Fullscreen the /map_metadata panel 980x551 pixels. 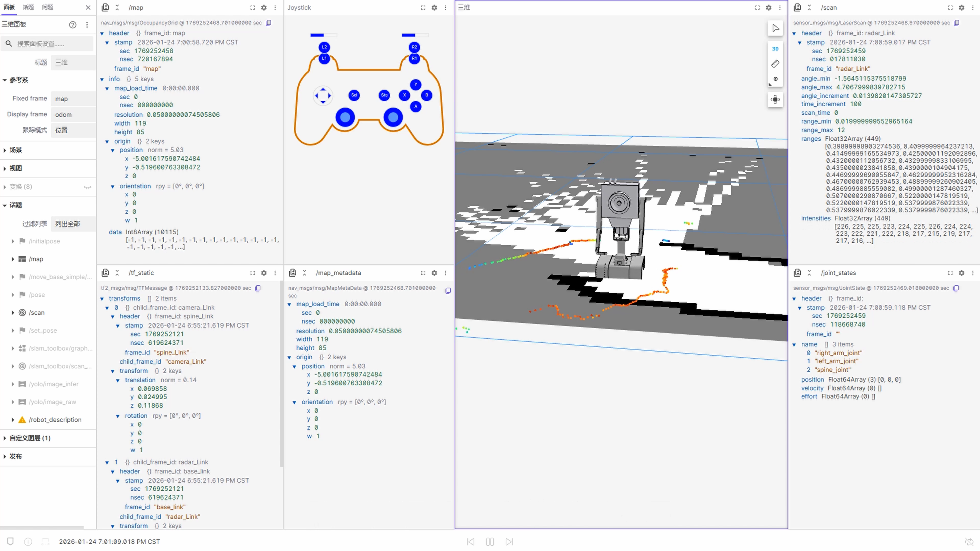(x=423, y=273)
